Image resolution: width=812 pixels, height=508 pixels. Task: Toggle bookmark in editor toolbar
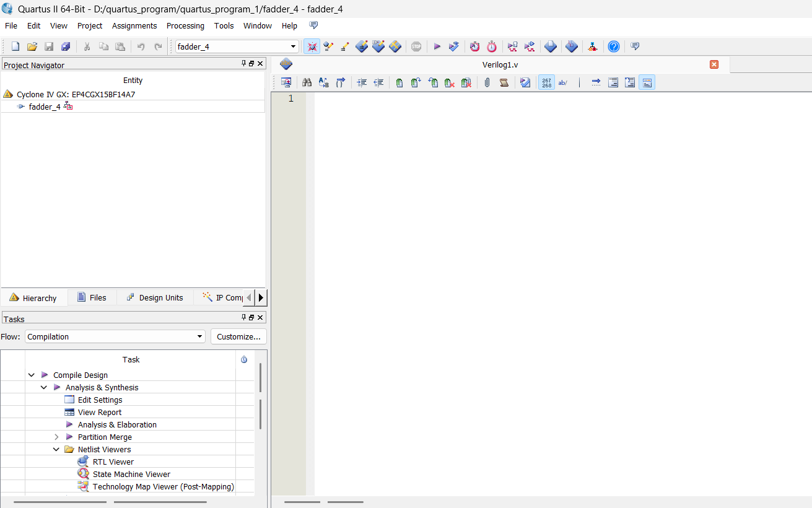(399, 82)
